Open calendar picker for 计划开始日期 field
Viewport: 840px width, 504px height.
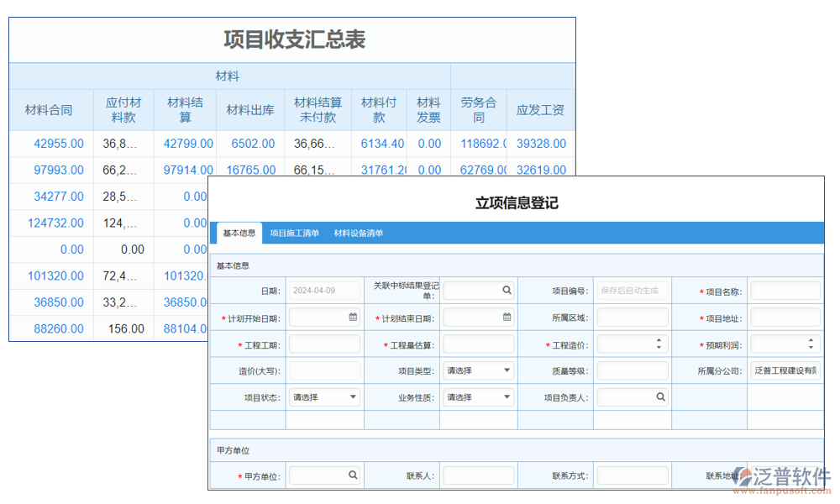pos(352,316)
